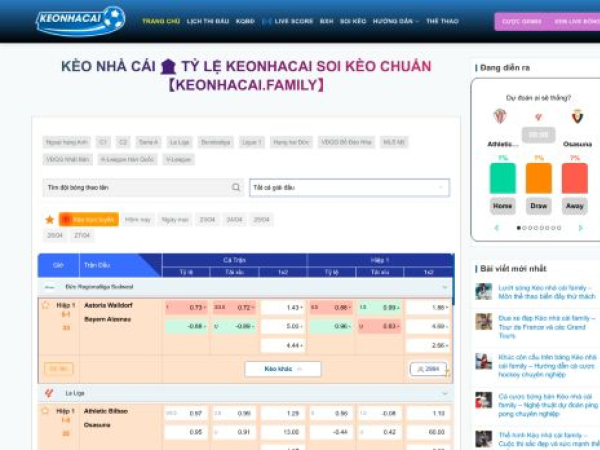The height and width of the screenshot is (450, 600).
Task: Filter by V-League tag
Action: click(178, 160)
